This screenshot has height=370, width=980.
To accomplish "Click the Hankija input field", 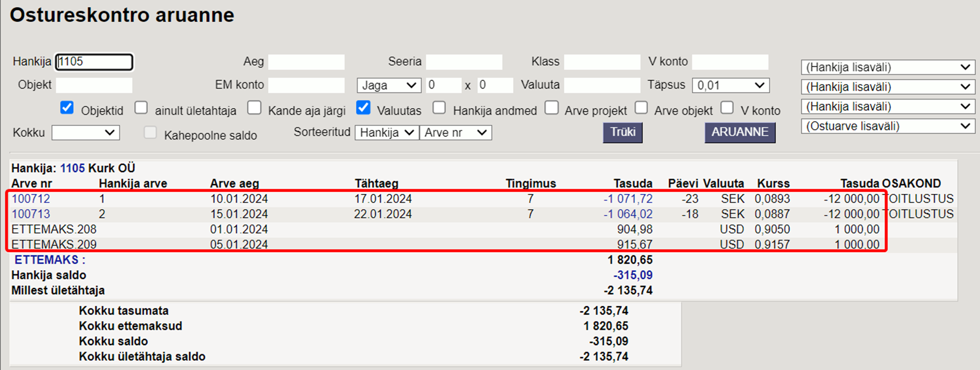I will (94, 62).
